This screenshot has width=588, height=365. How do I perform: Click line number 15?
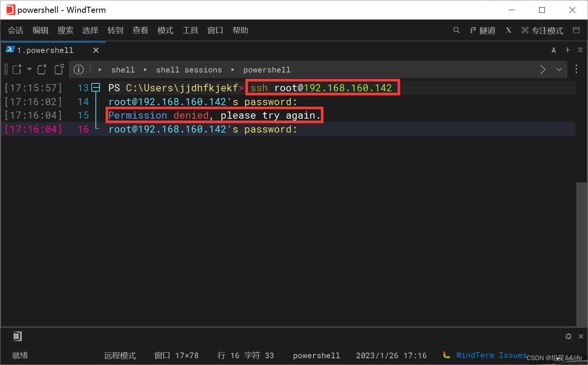[x=83, y=115]
